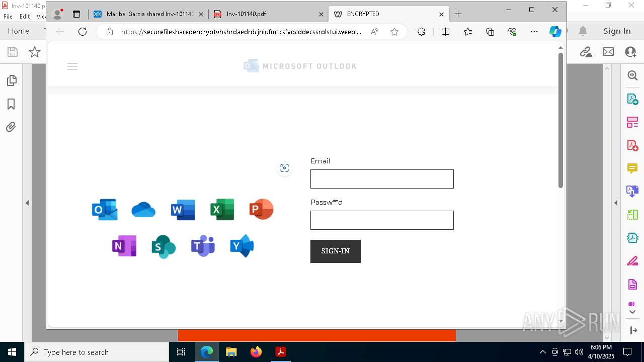Open Edge profile icon
644x362 pixels.
tap(57, 14)
